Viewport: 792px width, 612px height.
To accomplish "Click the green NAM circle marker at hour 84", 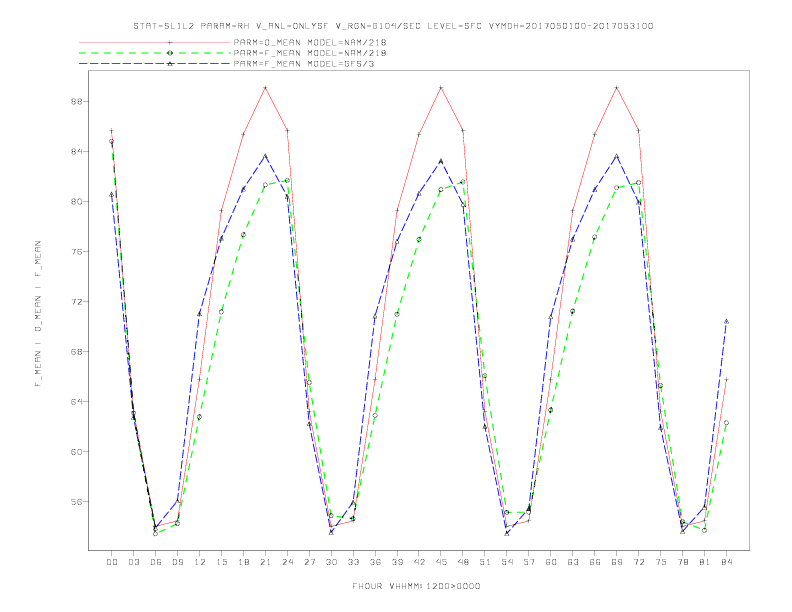I will 726,423.
